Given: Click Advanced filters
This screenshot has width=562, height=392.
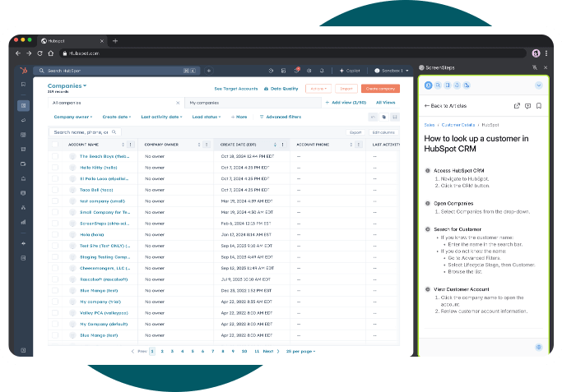Looking at the screenshot, I should tap(281, 117).
